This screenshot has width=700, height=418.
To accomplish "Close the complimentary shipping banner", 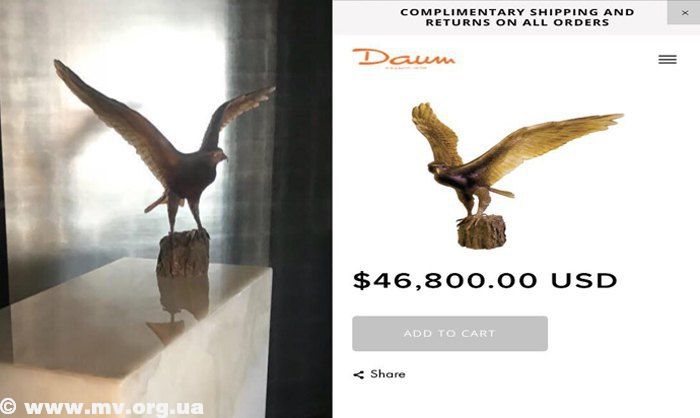I will coord(684,13).
